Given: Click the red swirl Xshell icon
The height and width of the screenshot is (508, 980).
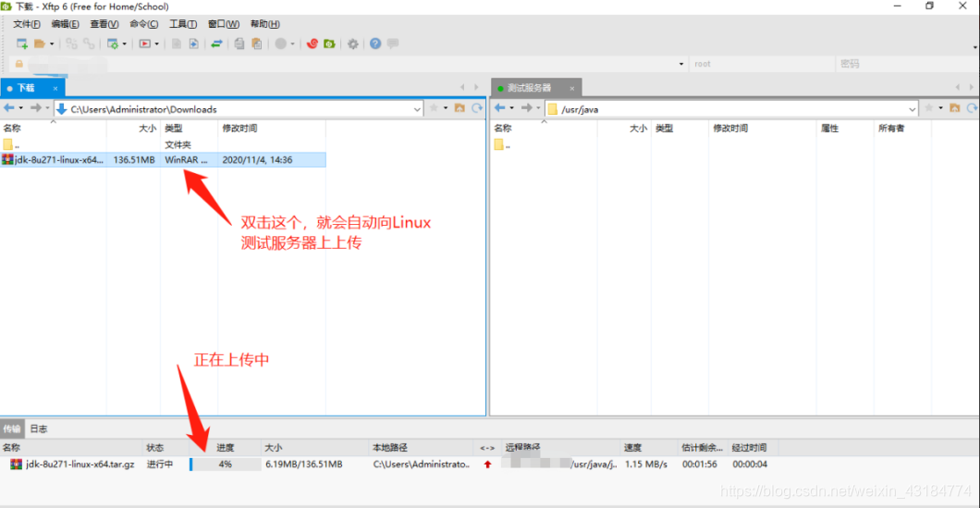Looking at the screenshot, I should 312,43.
